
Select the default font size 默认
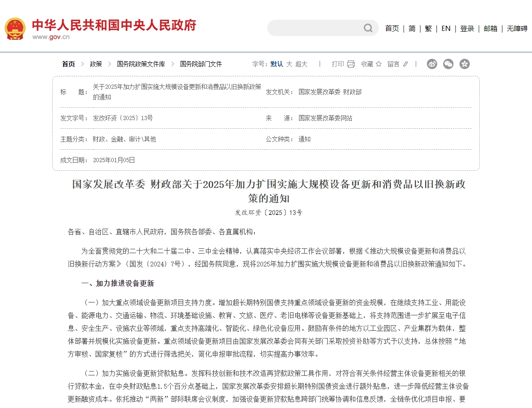point(277,64)
